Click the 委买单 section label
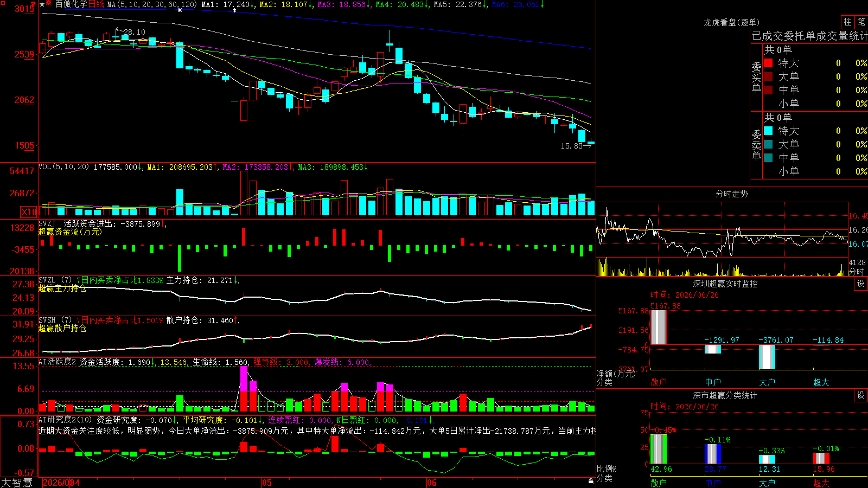 [x=756, y=78]
